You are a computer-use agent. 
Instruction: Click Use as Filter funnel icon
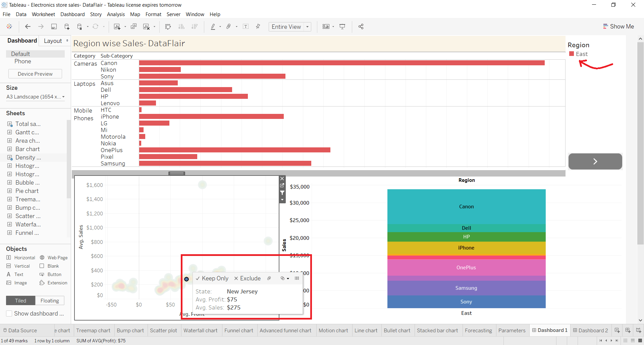pyautogui.click(x=282, y=193)
